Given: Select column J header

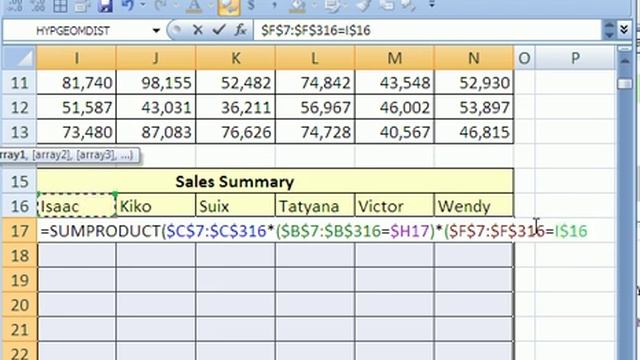Looking at the screenshot, I should pyautogui.click(x=156, y=58).
